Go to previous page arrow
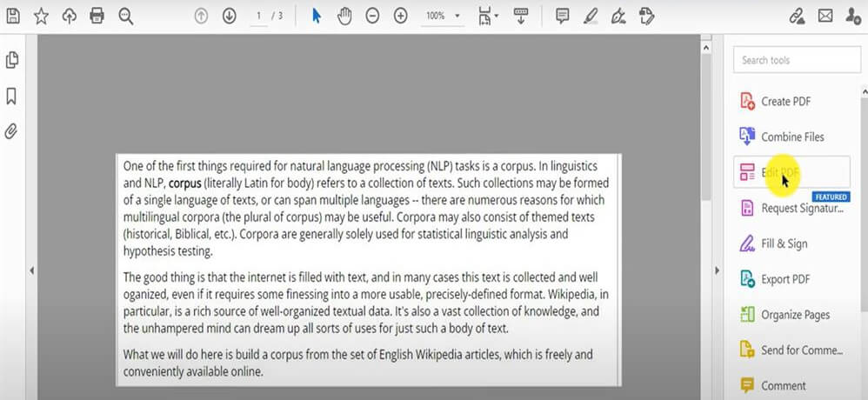868x400 pixels. click(201, 16)
